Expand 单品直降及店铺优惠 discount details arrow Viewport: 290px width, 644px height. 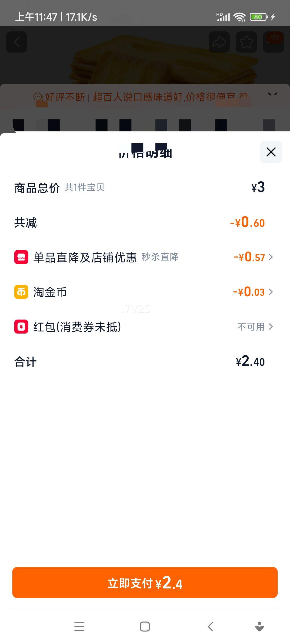coord(271,257)
